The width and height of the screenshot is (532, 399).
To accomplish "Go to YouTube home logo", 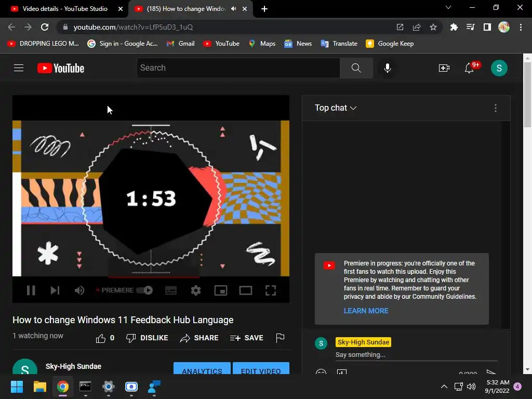I will click(61, 68).
